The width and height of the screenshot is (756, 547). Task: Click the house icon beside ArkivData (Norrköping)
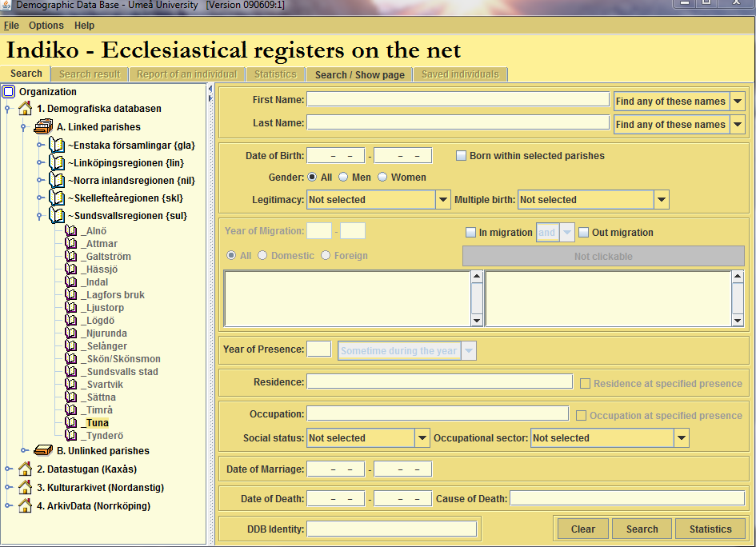tap(25, 505)
